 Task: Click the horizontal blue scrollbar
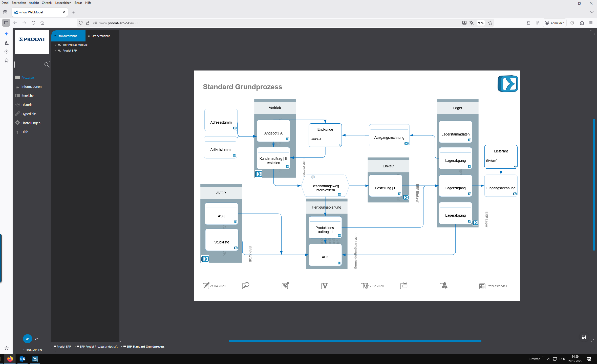355,341
